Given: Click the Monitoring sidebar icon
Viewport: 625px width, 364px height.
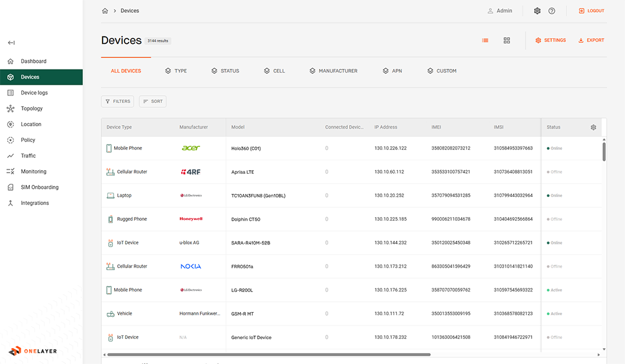Looking at the screenshot, I should click(11, 171).
